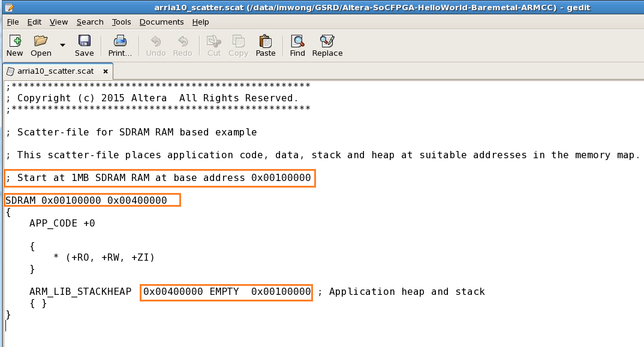Image resolution: width=644 pixels, height=347 pixels.
Task: Click the 'This scatter-file places application code' line
Action: coord(323,155)
